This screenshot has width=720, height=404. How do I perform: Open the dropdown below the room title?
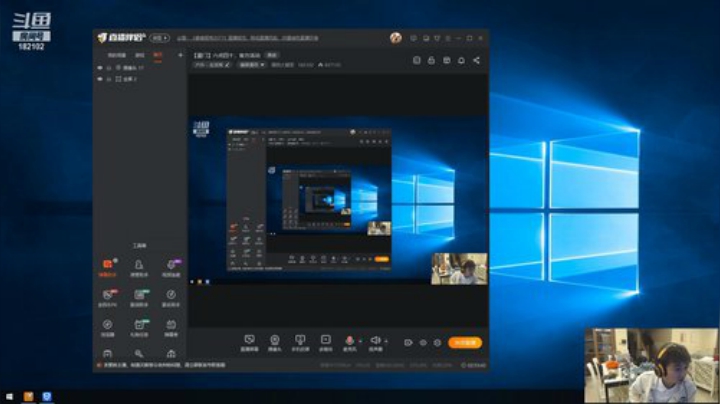(252, 65)
